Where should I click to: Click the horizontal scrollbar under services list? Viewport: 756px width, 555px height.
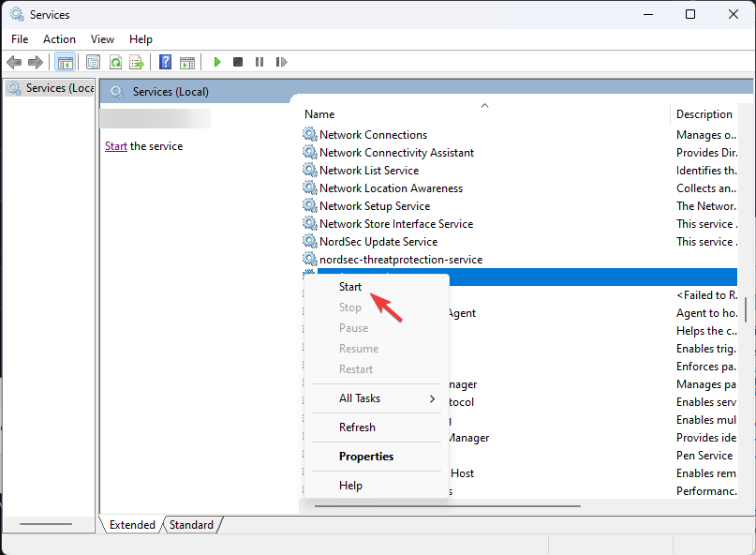tap(448, 506)
